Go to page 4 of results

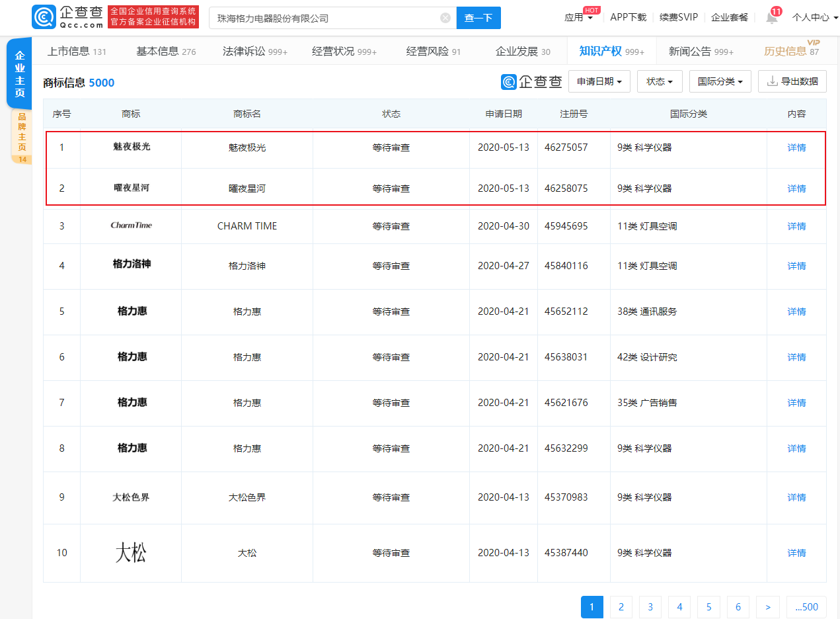(679, 607)
